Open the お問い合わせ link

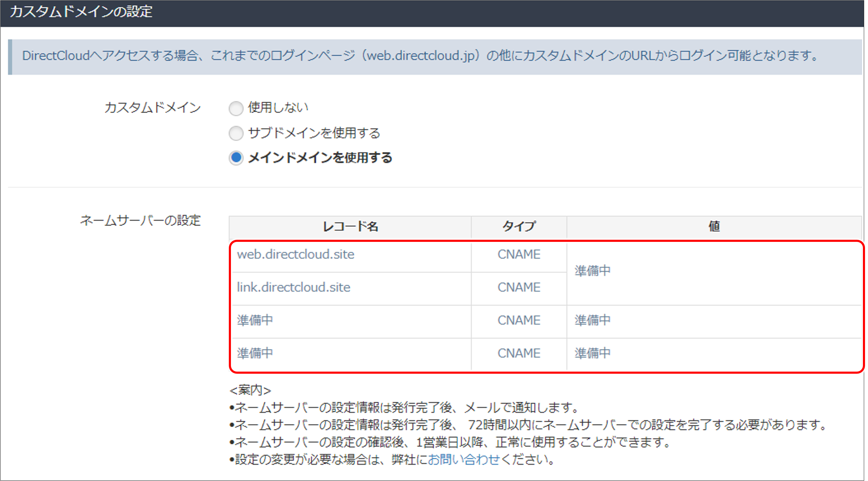pyautogui.click(x=463, y=459)
